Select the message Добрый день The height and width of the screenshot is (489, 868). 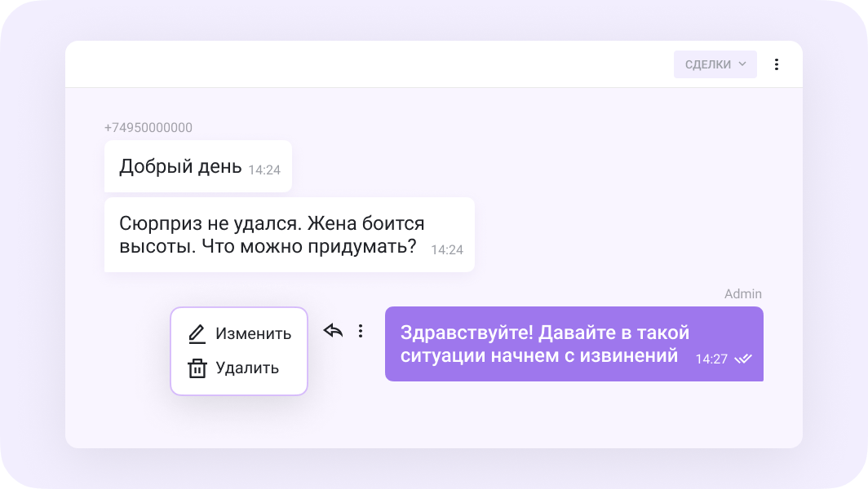[198, 166]
